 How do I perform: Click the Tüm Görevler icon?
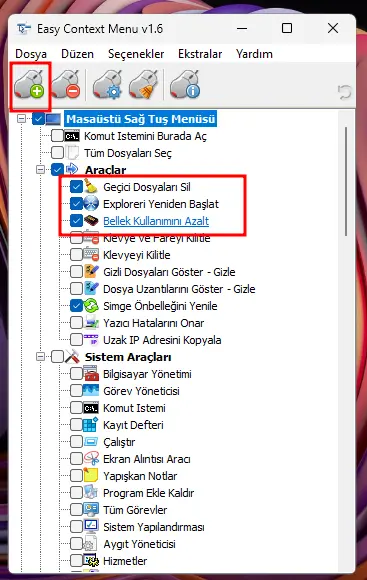tap(91, 510)
